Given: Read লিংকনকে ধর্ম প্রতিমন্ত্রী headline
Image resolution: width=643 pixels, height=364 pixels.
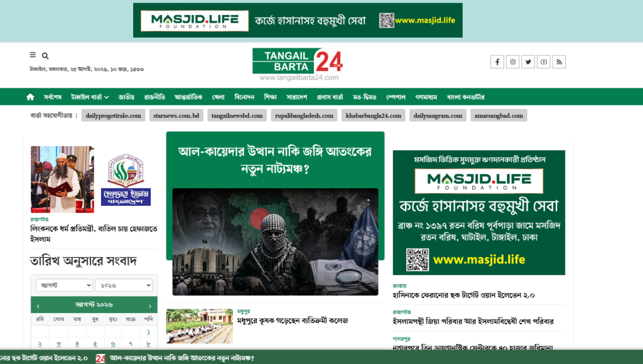Looking at the screenshot, I should (x=94, y=233).
